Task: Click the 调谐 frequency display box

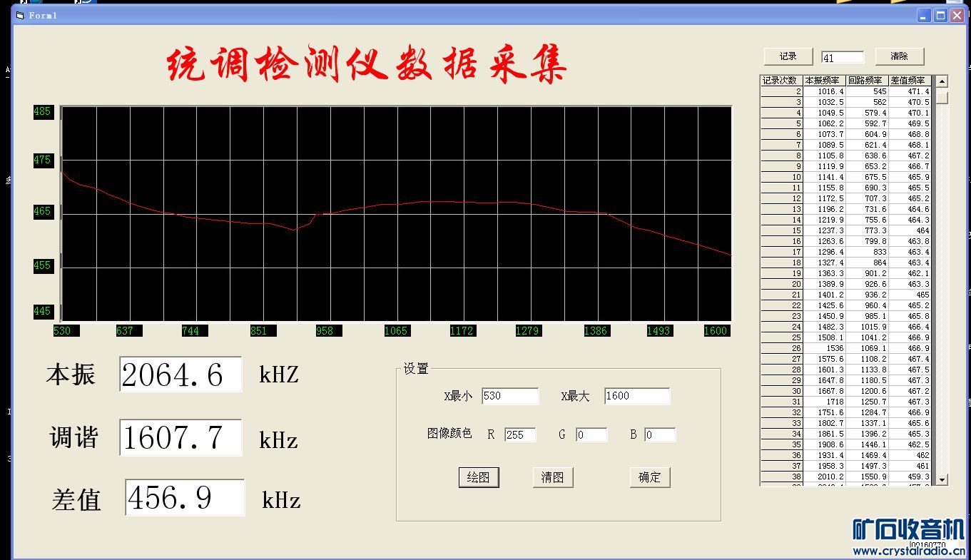Action: [x=181, y=437]
